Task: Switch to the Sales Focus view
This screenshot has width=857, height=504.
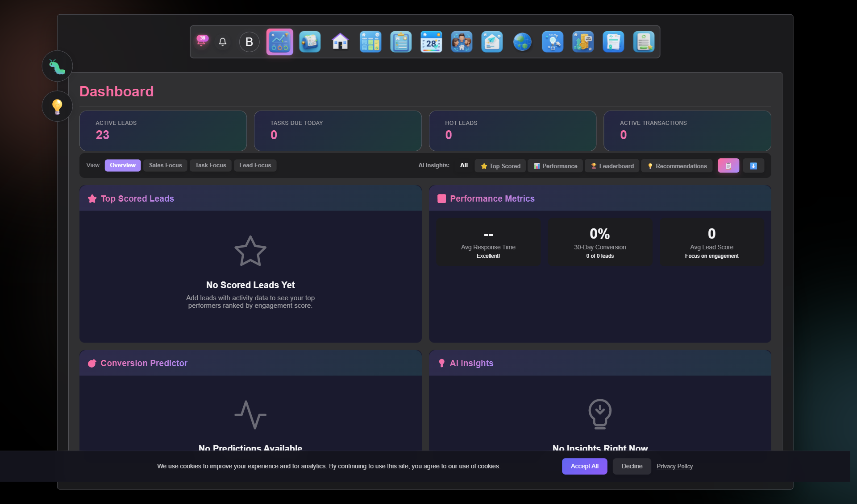Action: [165, 165]
